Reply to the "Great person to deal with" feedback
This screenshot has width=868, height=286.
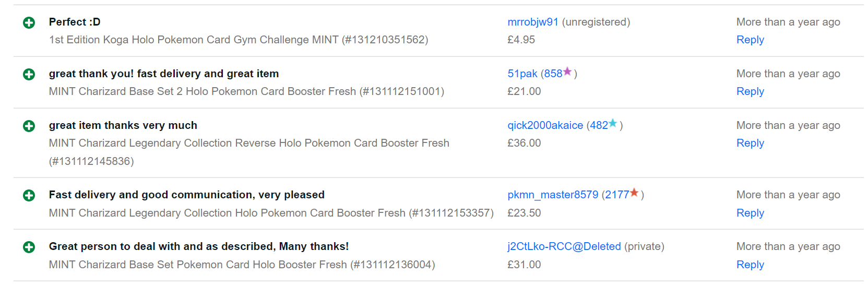750,265
